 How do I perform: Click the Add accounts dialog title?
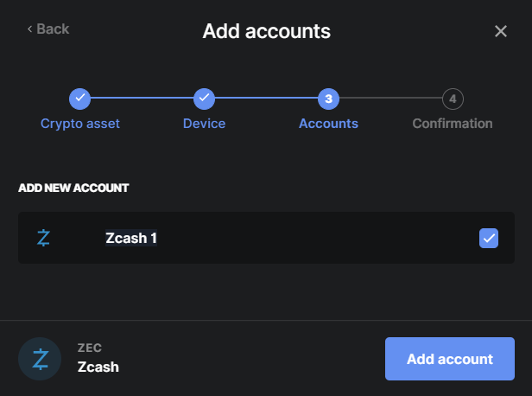coord(266,32)
